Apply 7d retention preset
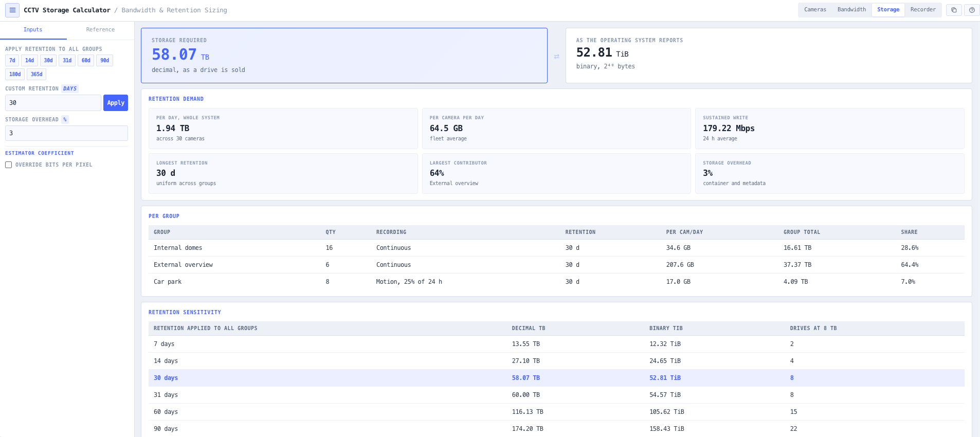Image resolution: width=980 pixels, height=437 pixels. (x=12, y=61)
